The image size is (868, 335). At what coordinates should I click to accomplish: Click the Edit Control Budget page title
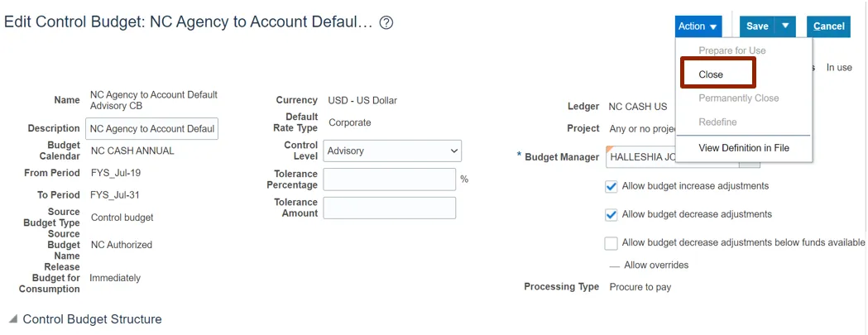[x=189, y=22]
